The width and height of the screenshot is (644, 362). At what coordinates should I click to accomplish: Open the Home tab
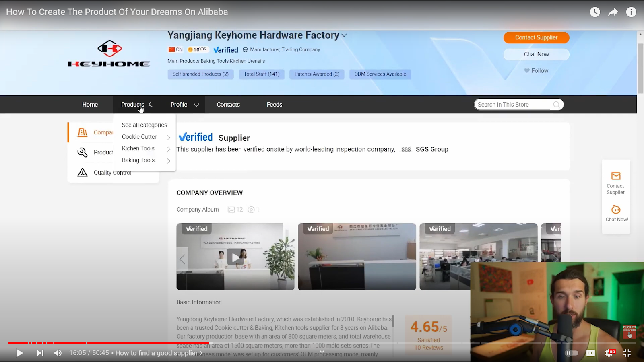tap(90, 105)
